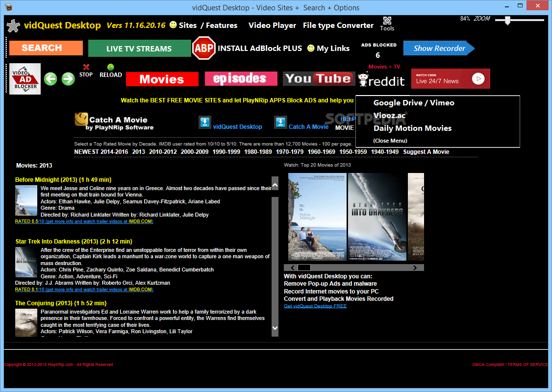The width and height of the screenshot is (552, 392).
Task: Click the poster carousel right arrow
Action: pos(415,268)
